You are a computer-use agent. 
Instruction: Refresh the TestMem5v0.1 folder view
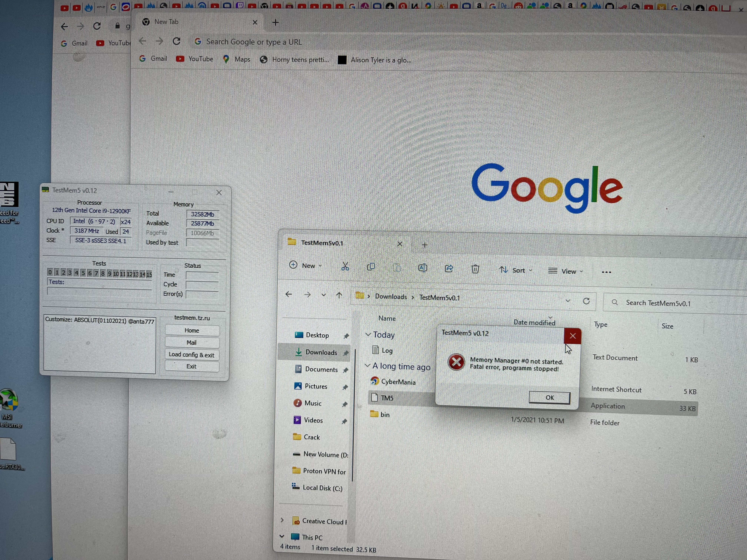coord(586,301)
